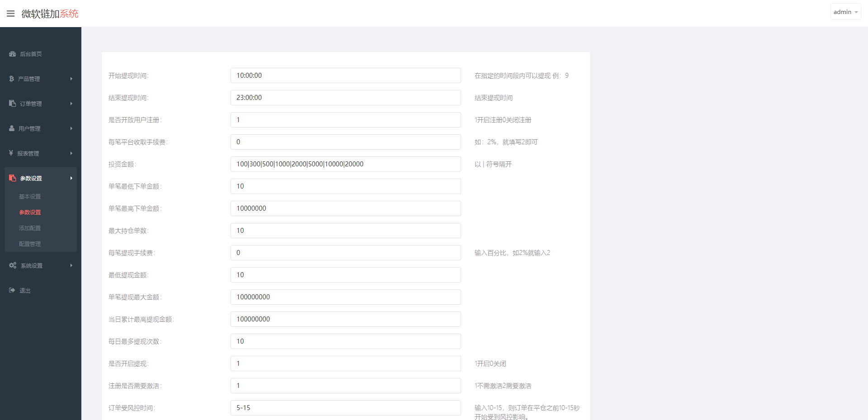
Task: Enable user registration by clicking 是否开放用户注册 field
Action: [x=345, y=120]
